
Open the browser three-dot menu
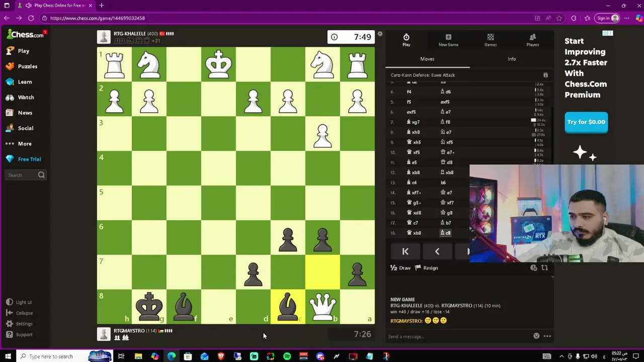click(x=626, y=18)
